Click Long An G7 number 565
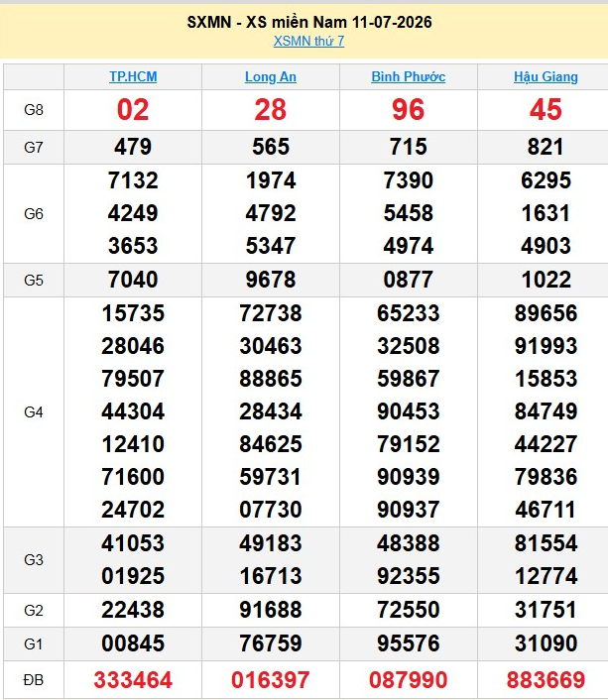Screen dimensions: 608x700 tap(271, 147)
